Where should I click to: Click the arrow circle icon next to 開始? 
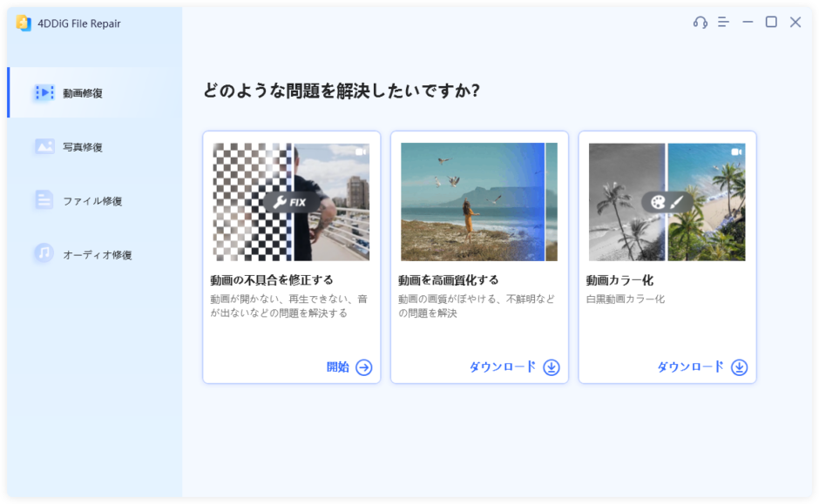tap(364, 367)
